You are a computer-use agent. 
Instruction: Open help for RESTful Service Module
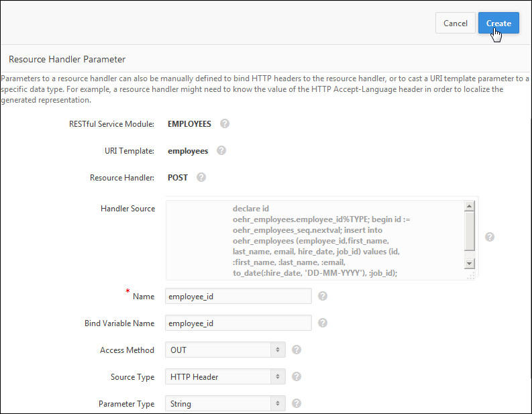pos(225,123)
